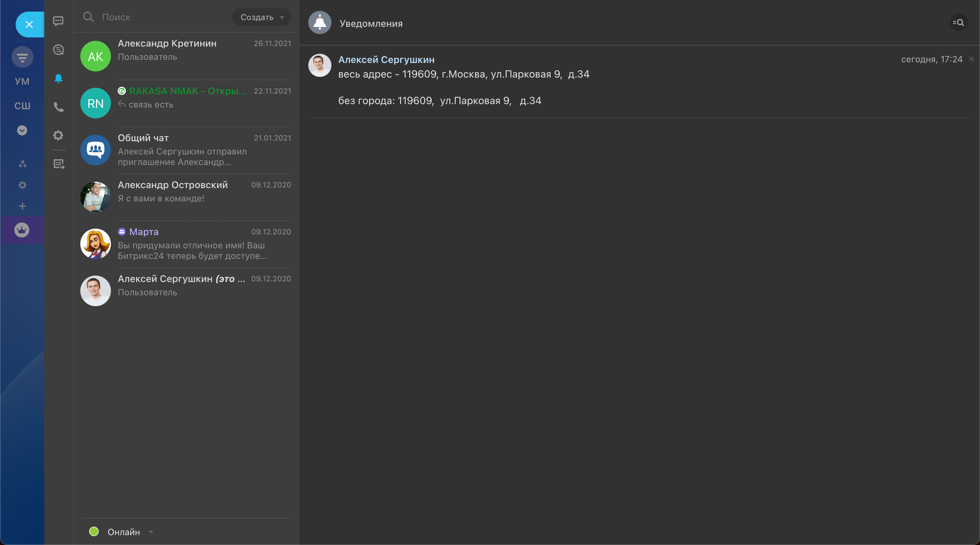Open messenger settings gear icon
Screen dimensions: 980x545
coord(58,135)
